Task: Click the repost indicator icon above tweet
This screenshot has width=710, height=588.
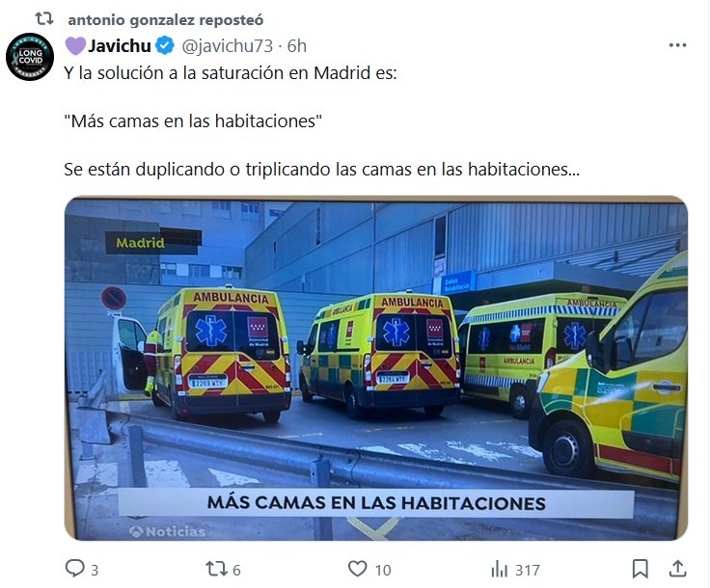Action: tap(44, 19)
